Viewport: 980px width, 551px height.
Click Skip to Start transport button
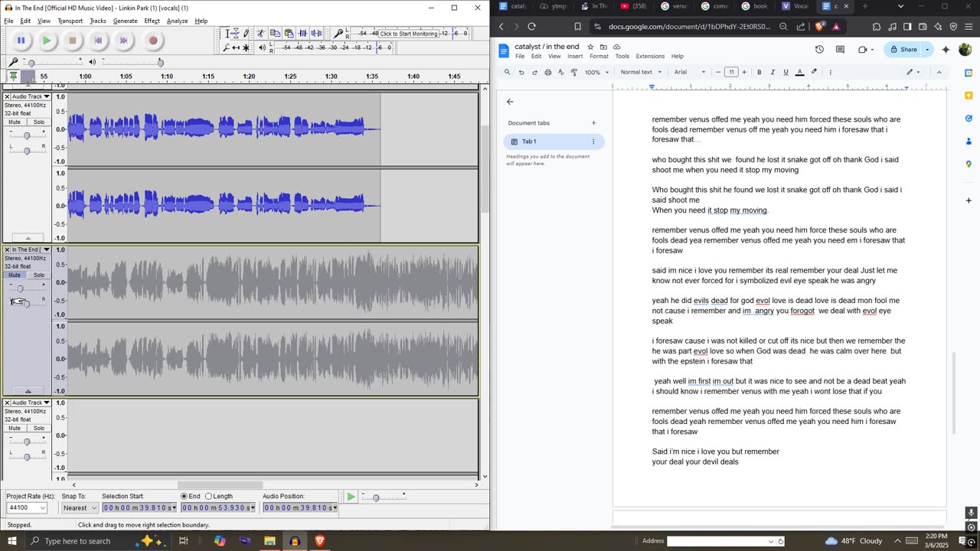98,41
